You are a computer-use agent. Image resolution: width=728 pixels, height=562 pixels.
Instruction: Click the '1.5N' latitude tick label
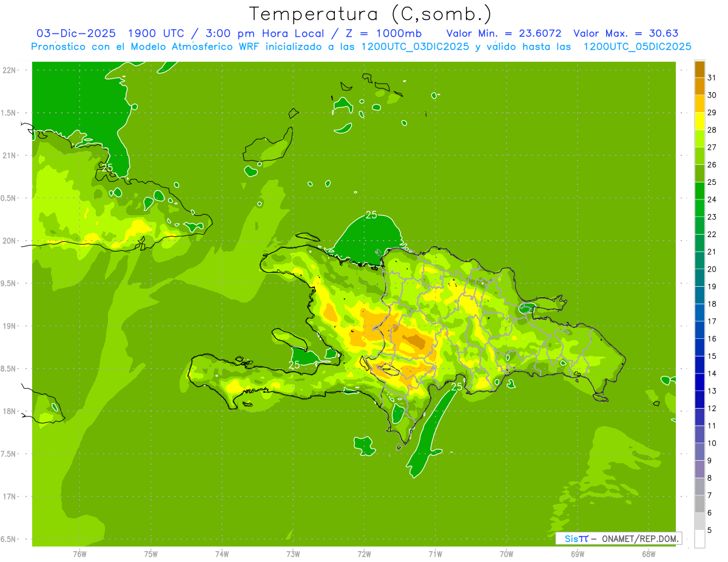9,113
